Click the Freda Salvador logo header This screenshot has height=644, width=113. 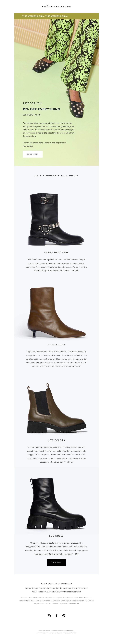(x=56, y=6)
